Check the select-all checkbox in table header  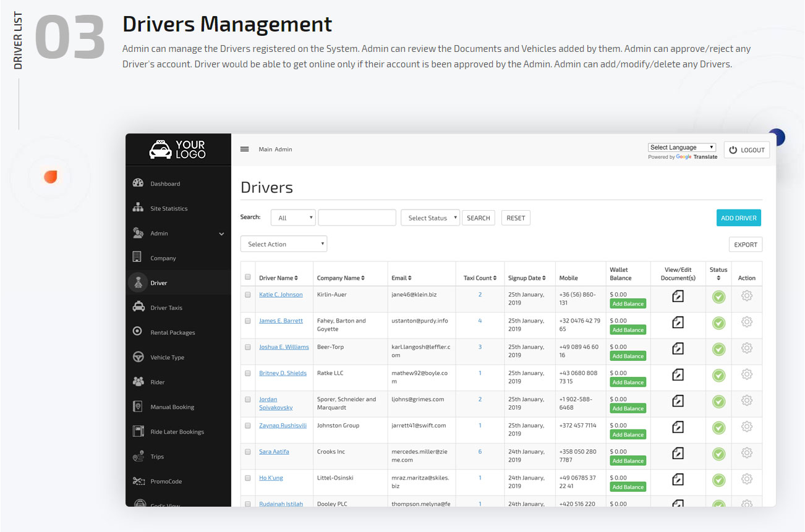click(x=248, y=277)
